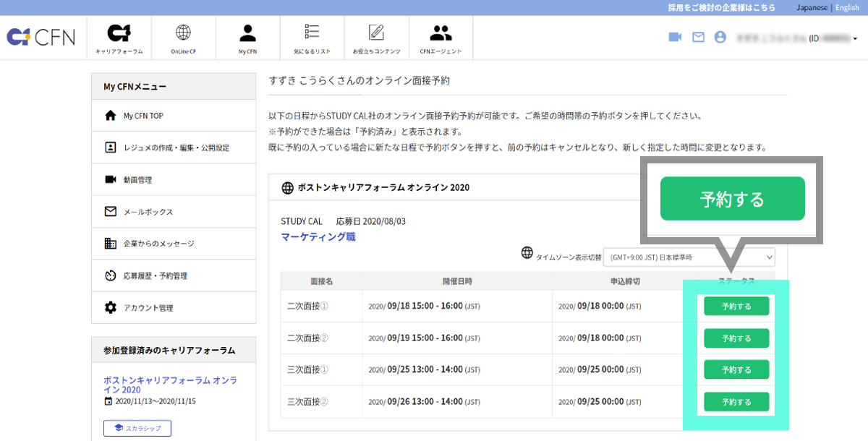Switch language to English
The width and height of the screenshot is (868, 441).
847,7
